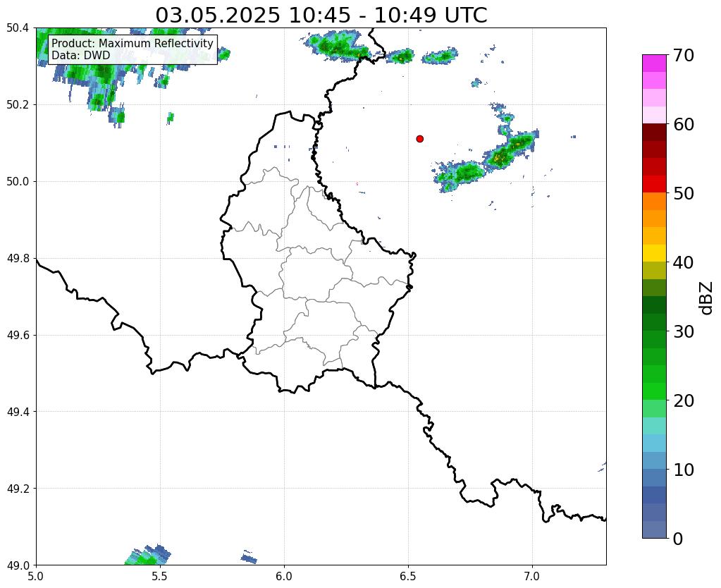
Task: Click the latitude axis label 50.4
Action: point(18,28)
